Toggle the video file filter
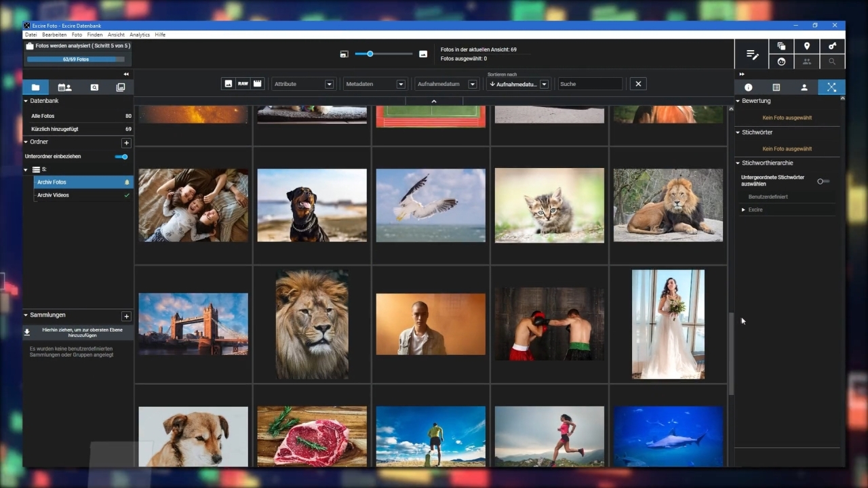 click(x=258, y=84)
